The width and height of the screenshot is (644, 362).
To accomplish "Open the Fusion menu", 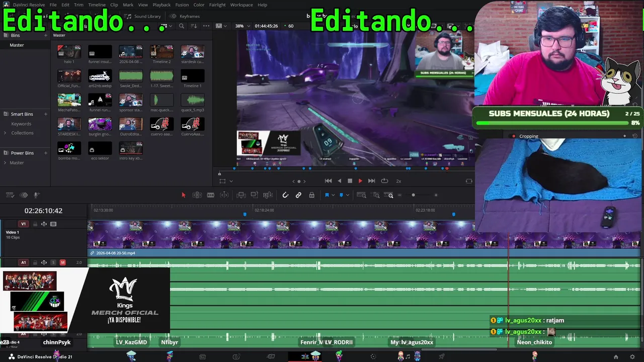I will [182, 5].
